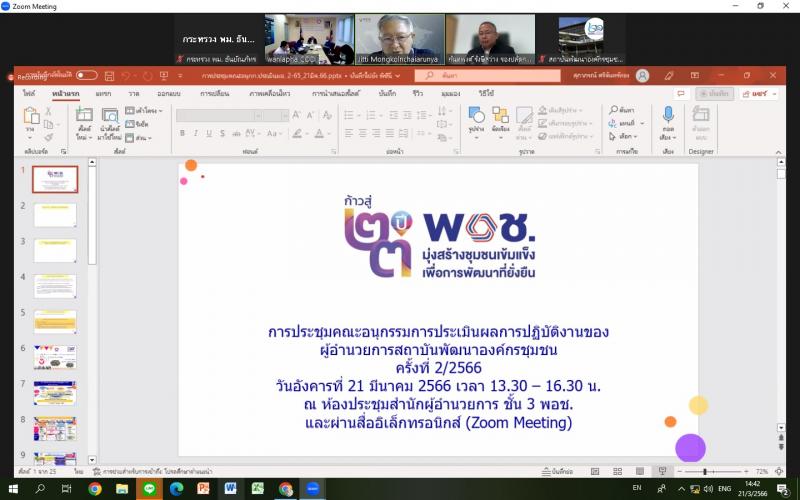This screenshot has height=500, width=800.
Task: Open the Slide Show ribbon tab
Action: (336, 93)
